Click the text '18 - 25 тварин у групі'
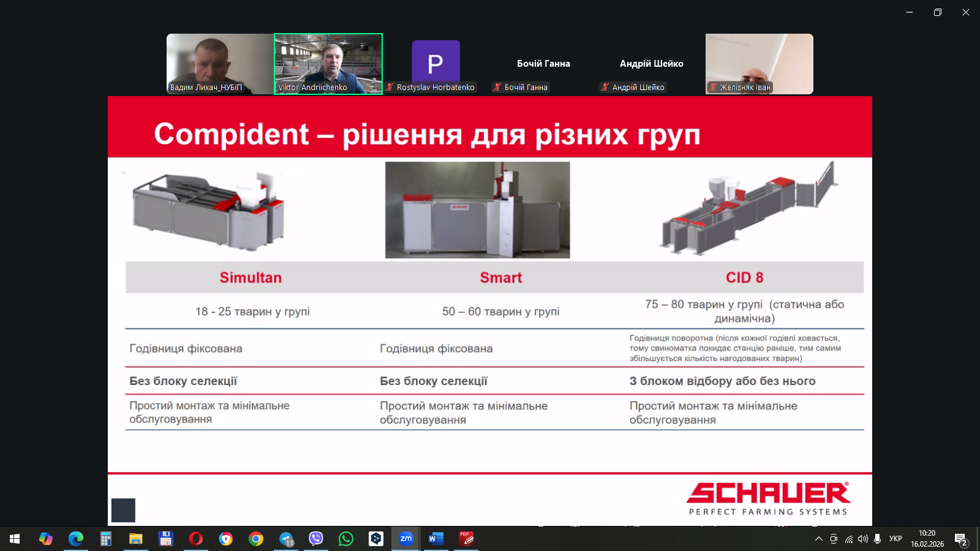The image size is (980, 551). click(252, 312)
